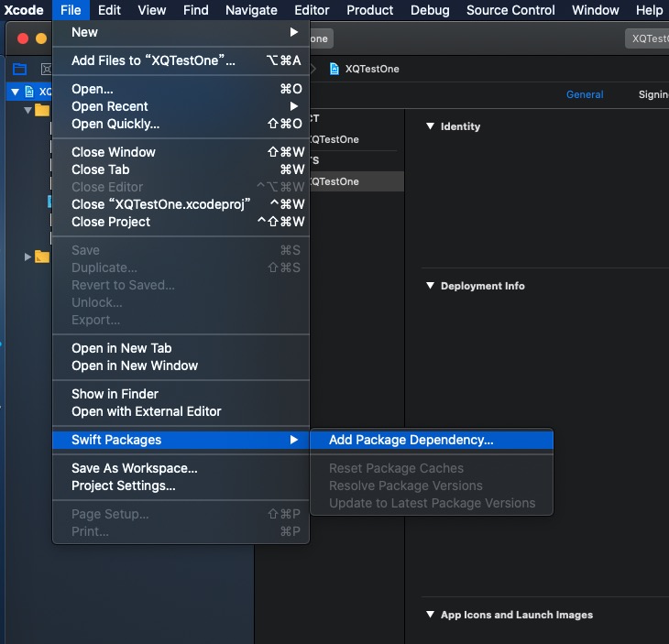Open the Edit menu
This screenshot has height=644, width=669.
[109, 10]
